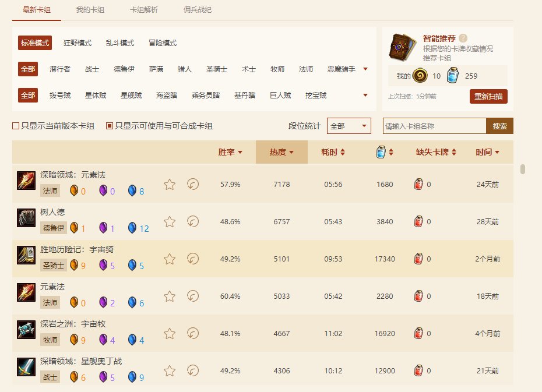Click the circular arrow icon for 深岩之洲：宇宙牧

[193, 334]
